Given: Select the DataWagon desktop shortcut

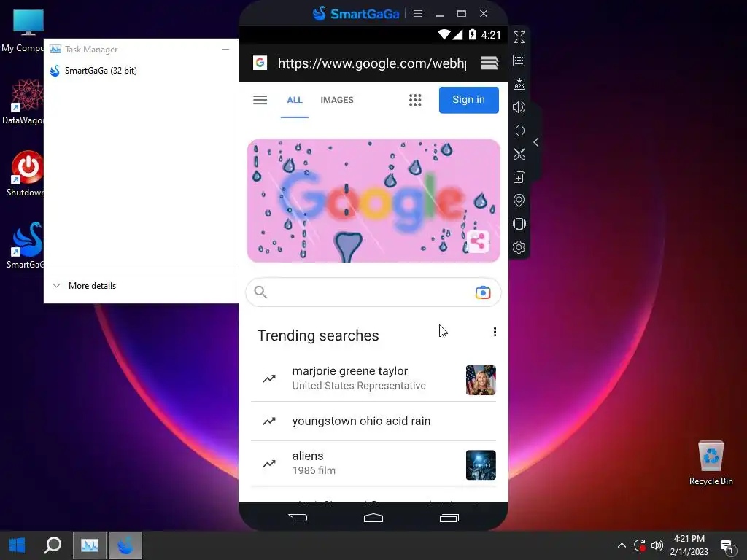Looking at the screenshot, I should click(x=23, y=101).
